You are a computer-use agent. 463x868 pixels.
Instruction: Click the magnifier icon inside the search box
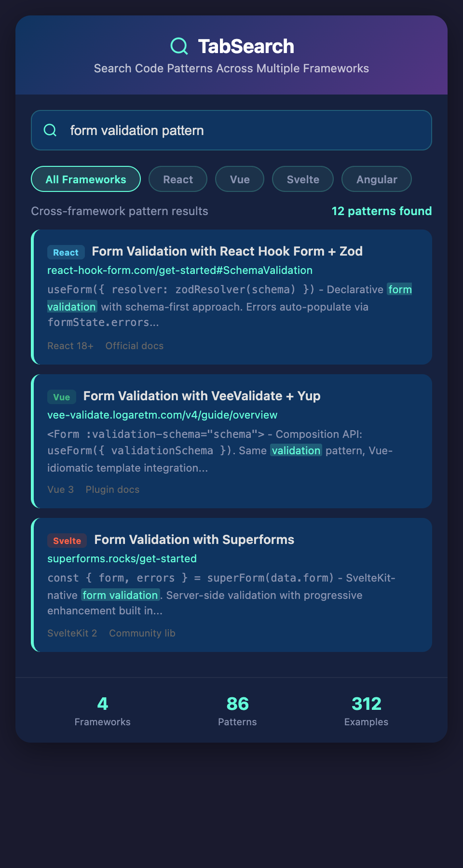click(x=50, y=130)
